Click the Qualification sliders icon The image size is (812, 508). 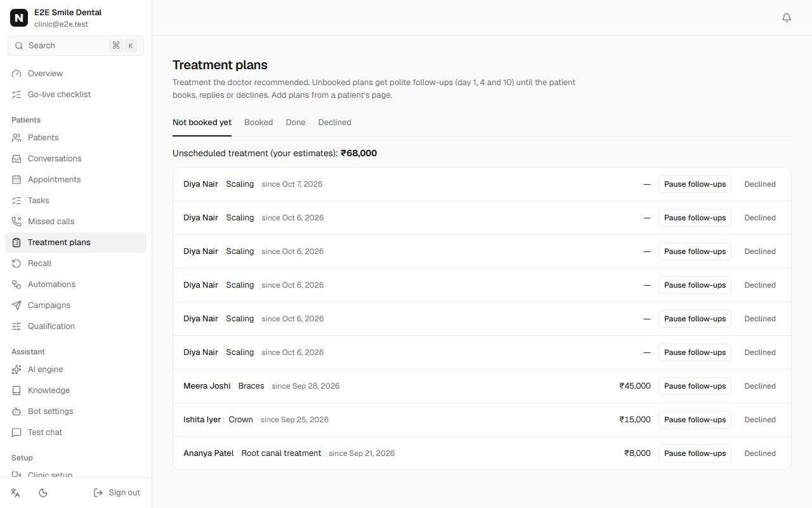pos(16,326)
